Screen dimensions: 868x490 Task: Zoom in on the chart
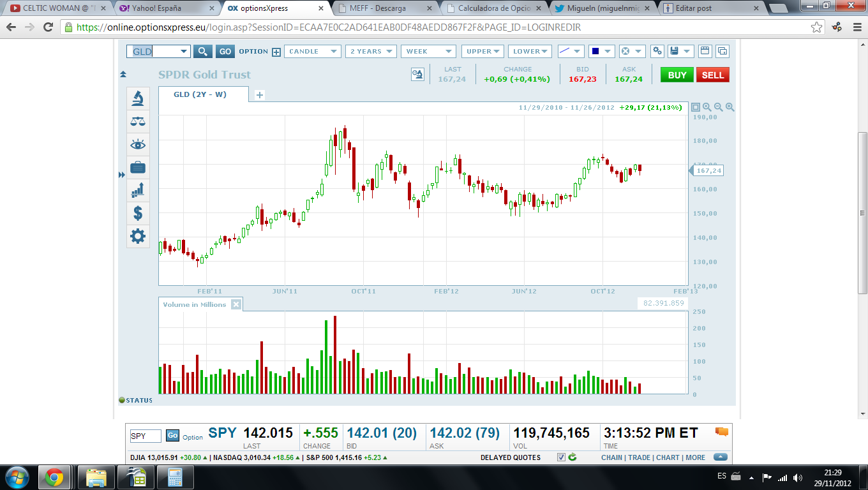pyautogui.click(x=730, y=108)
